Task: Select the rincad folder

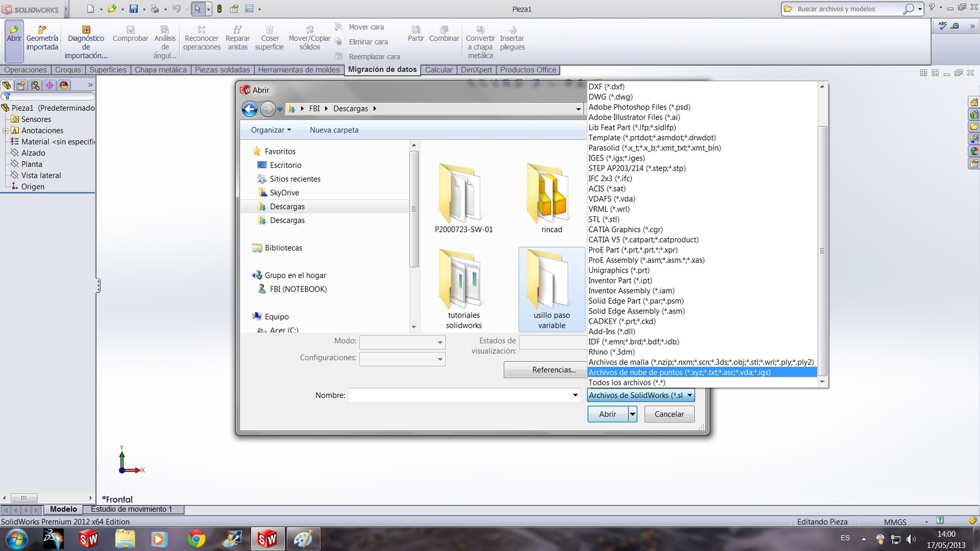Action: 551,198
